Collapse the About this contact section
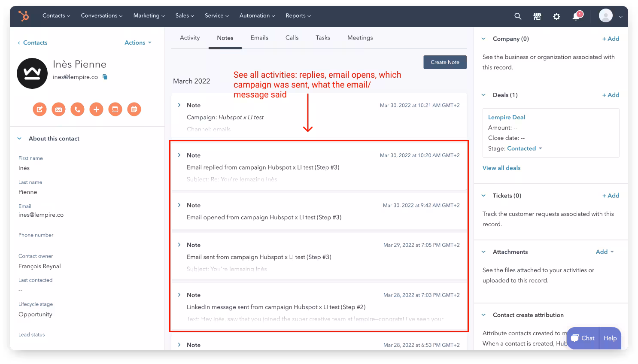 coord(19,139)
